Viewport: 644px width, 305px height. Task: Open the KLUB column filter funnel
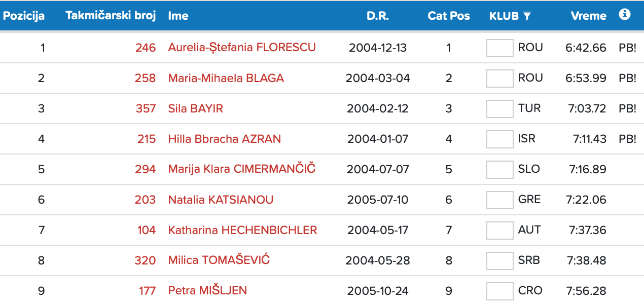(527, 16)
